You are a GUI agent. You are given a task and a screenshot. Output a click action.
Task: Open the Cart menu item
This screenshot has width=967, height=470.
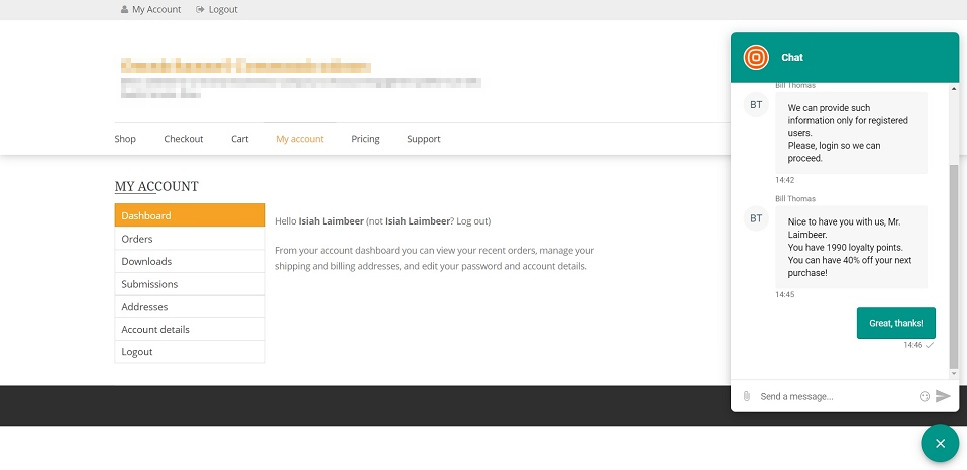(240, 139)
